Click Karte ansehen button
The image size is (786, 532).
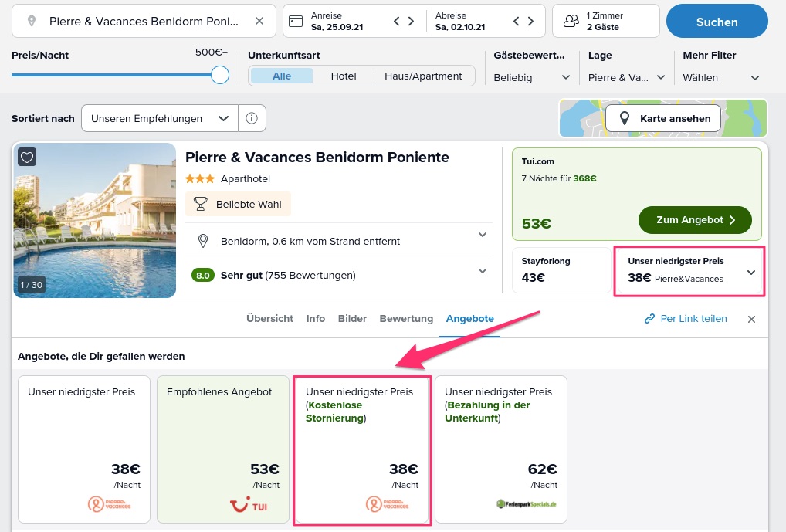point(663,118)
